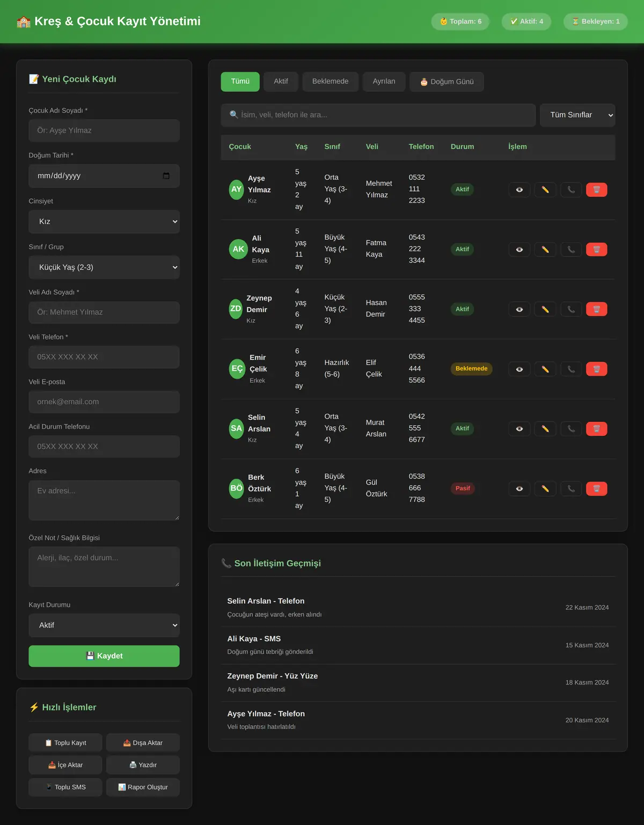Screen dimensions: 644x825
Task: Click Ayşe Yılmaz's AY avatar
Action: click(237, 189)
